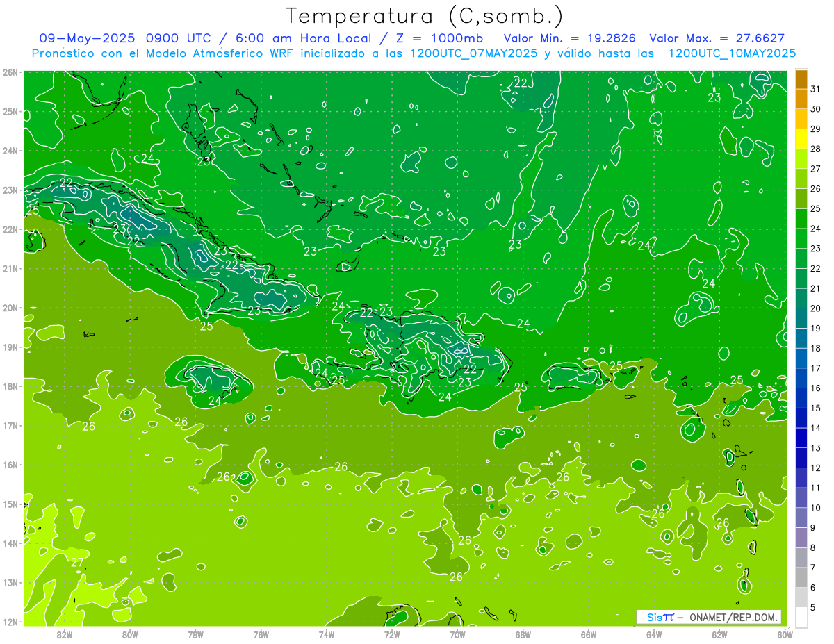The image size is (834, 644).
Task: Click the 66W longitude axis label
Action: [x=589, y=634]
